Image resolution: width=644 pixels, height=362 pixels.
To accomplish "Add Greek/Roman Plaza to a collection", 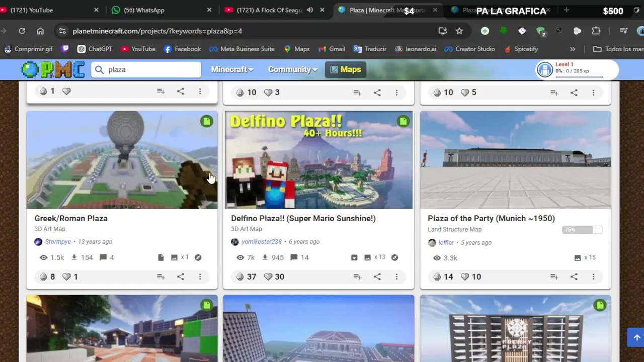I will pyautogui.click(x=160, y=277).
